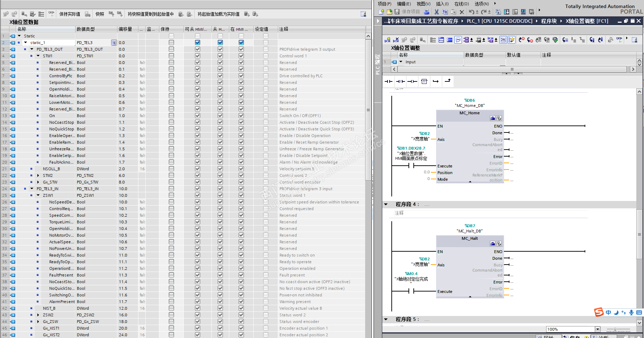The width and height of the screenshot is (644, 338).
Task: Click the 程序块 breadcrumb link
Action: pos(549,21)
